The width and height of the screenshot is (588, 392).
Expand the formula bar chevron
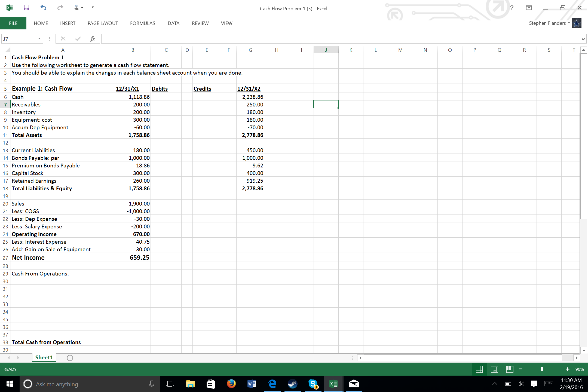coord(583,39)
